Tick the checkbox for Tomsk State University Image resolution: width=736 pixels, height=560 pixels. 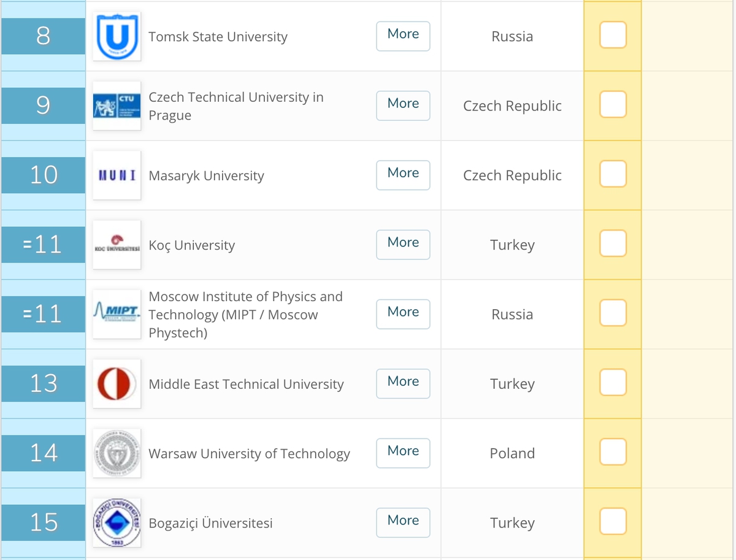click(613, 35)
